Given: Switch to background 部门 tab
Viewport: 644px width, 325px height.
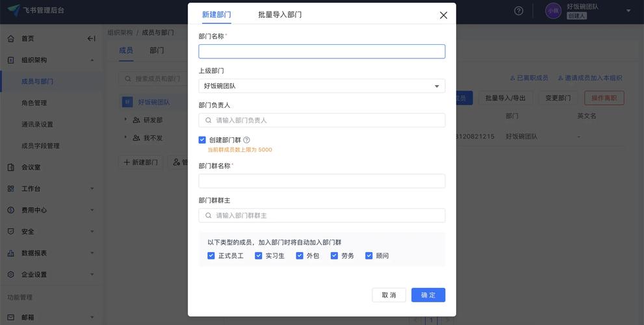Looking at the screenshot, I should click(157, 51).
